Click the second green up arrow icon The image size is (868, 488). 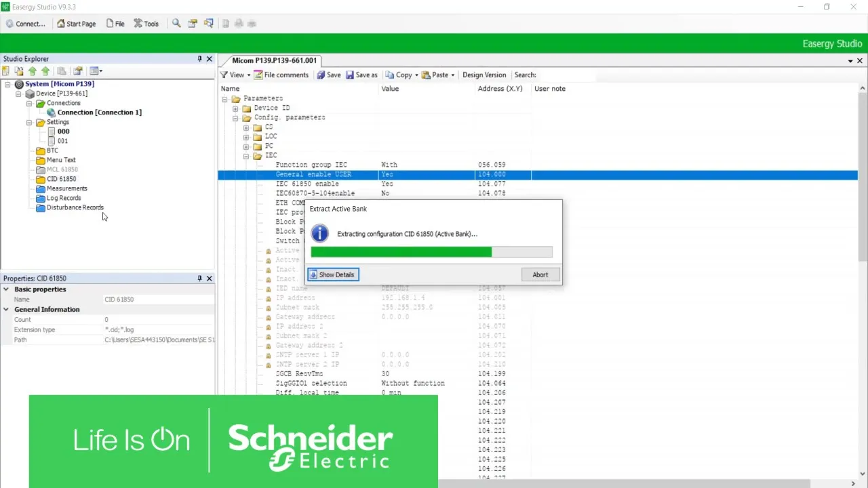click(x=45, y=70)
